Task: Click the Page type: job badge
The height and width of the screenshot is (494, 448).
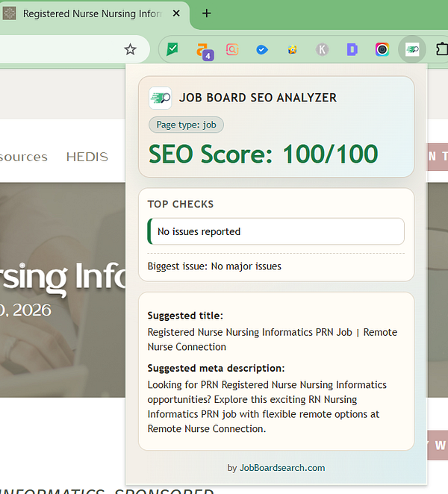Action: click(186, 125)
